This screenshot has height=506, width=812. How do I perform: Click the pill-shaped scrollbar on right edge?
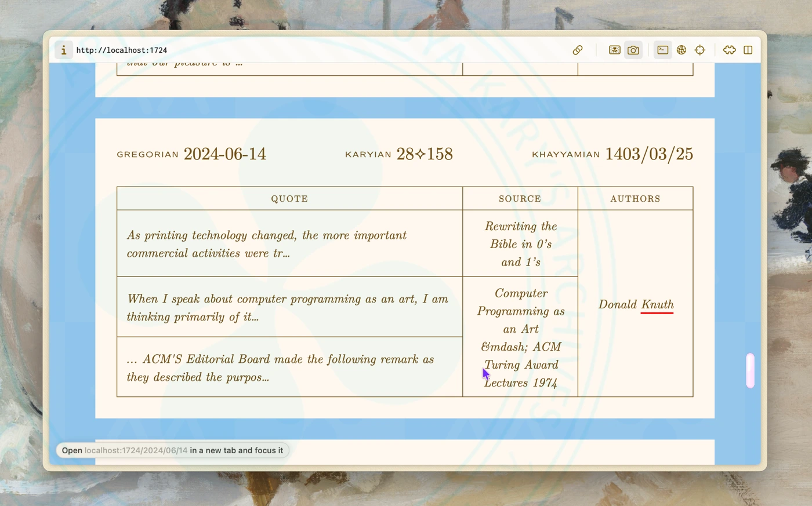coord(751,370)
